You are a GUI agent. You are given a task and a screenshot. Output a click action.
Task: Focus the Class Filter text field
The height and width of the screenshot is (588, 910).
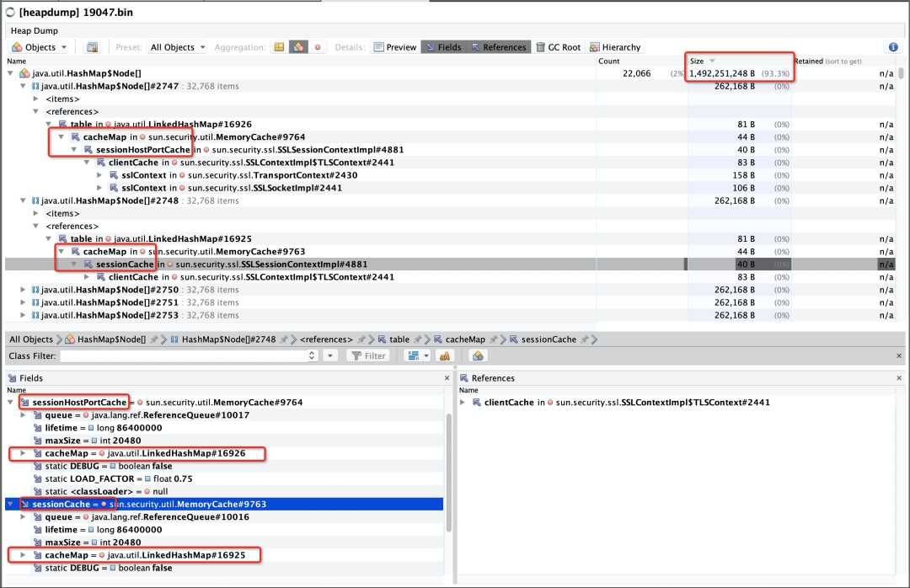point(184,355)
